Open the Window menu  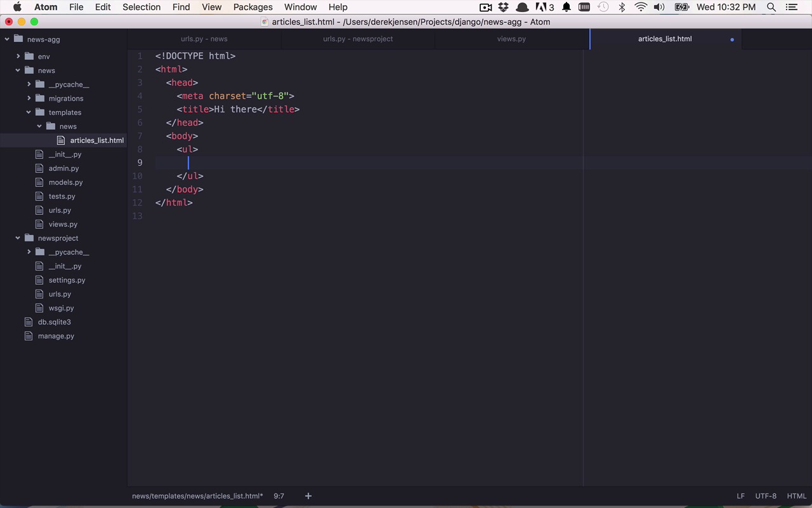[x=300, y=7]
